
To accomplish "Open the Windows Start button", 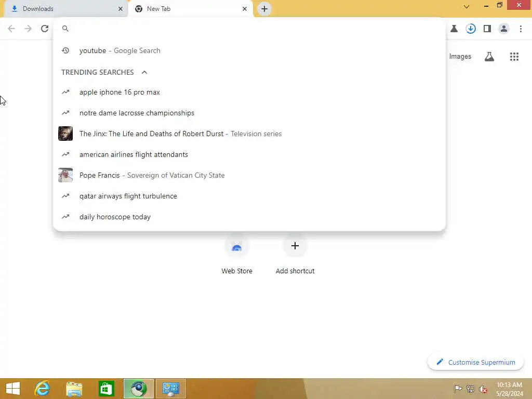I will click(x=13, y=389).
